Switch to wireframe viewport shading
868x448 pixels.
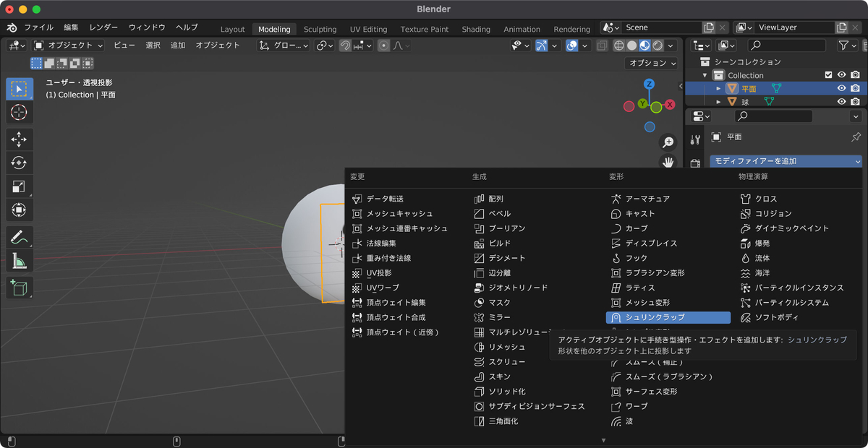(619, 46)
